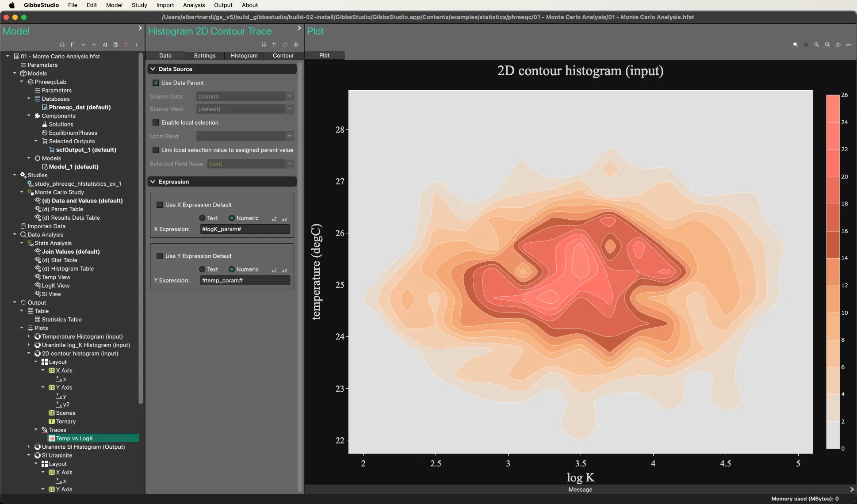857x504 pixels.
Task: Select Text radio for X Expression
Action: coord(202,218)
